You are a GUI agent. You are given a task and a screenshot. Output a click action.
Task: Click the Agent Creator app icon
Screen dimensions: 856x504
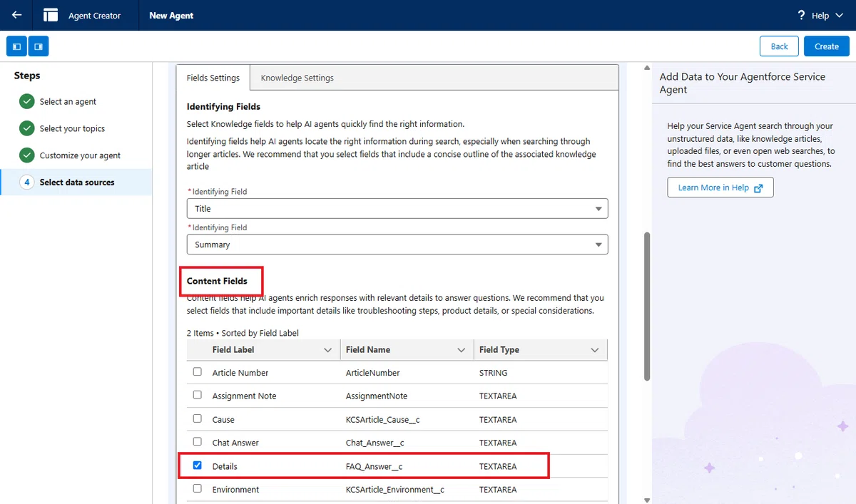50,15
